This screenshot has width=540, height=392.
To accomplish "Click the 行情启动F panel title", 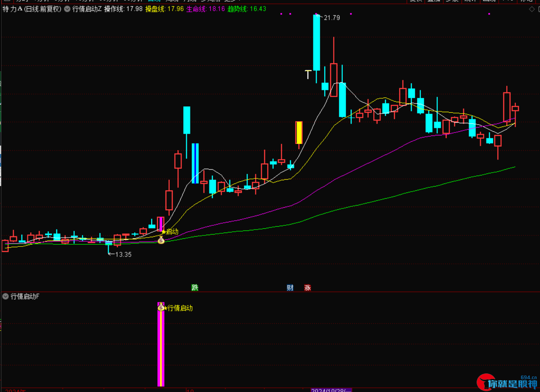I will 25,296.
